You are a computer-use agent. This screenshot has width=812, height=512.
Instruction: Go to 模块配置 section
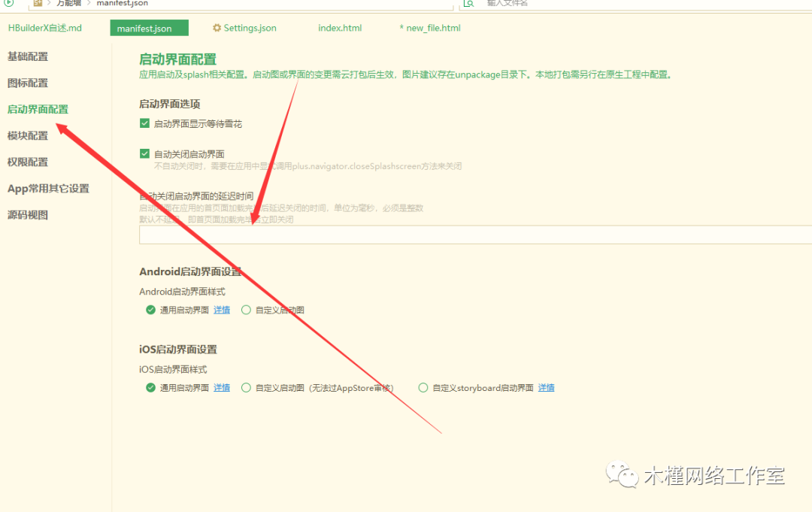point(28,135)
